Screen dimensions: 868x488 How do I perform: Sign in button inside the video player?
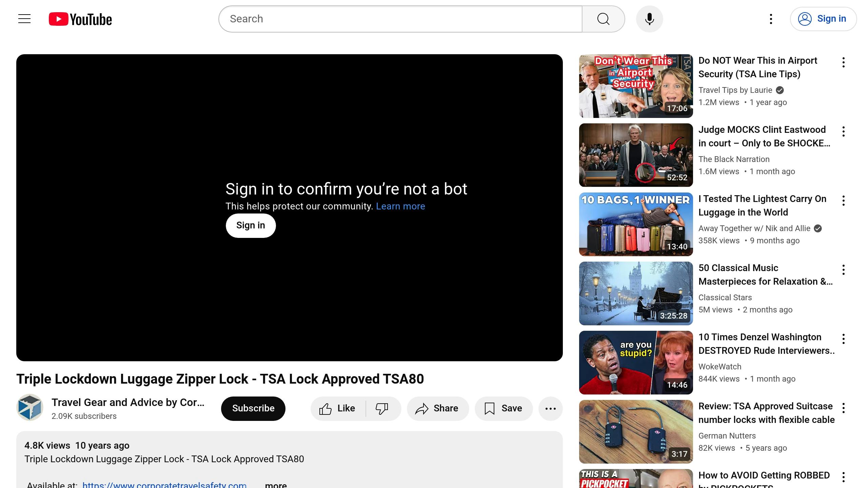tap(251, 225)
